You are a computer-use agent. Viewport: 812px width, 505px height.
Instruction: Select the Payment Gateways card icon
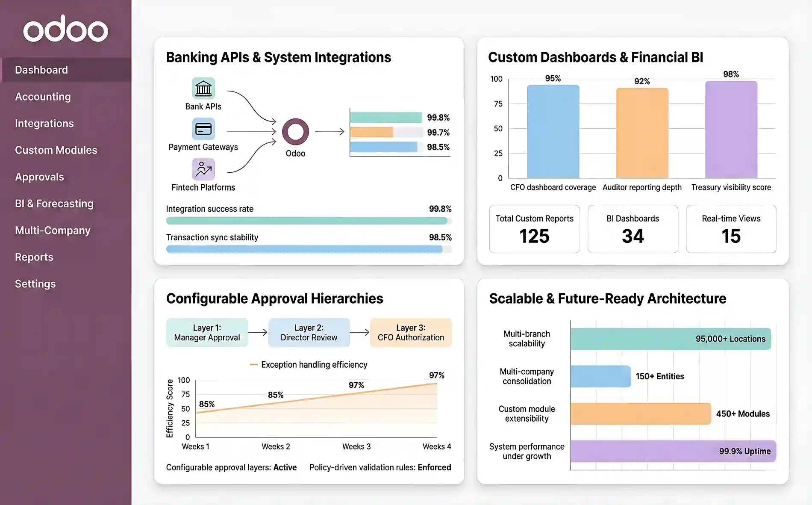click(203, 129)
